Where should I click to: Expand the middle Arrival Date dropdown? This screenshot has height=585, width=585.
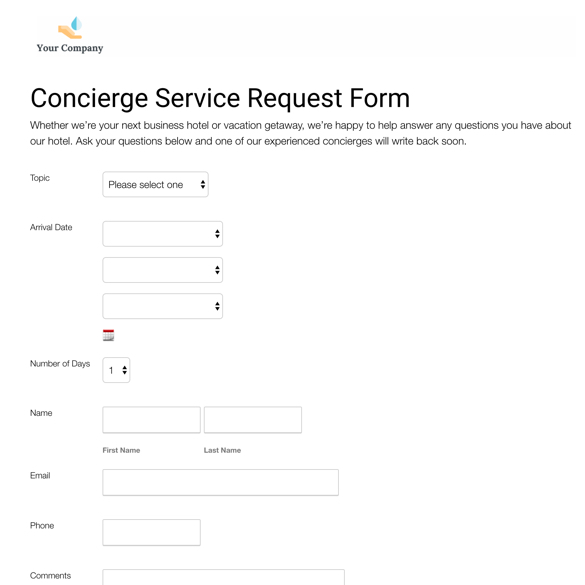[x=162, y=270]
